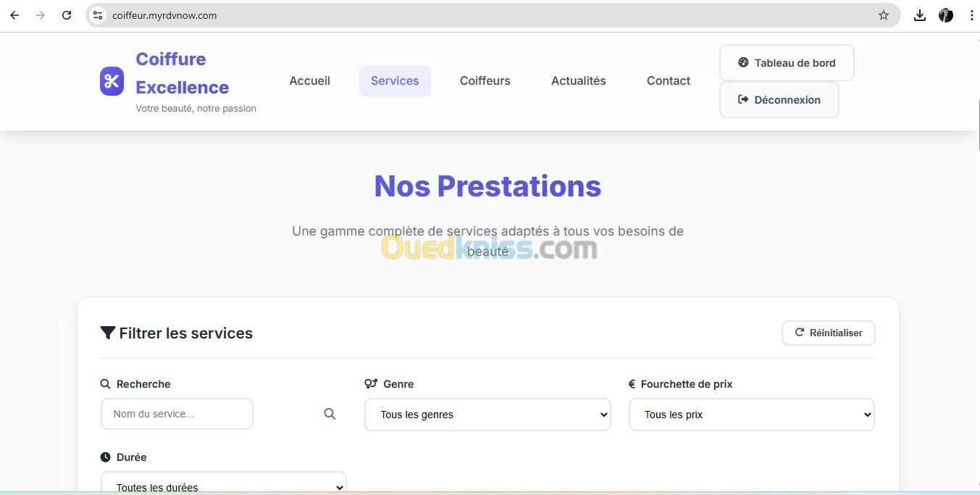
Task: Navigate to Actualités
Action: tap(578, 81)
